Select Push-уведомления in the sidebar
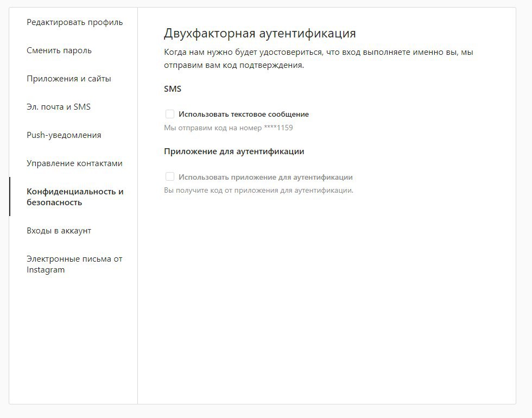This screenshot has width=532, height=418. click(64, 135)
